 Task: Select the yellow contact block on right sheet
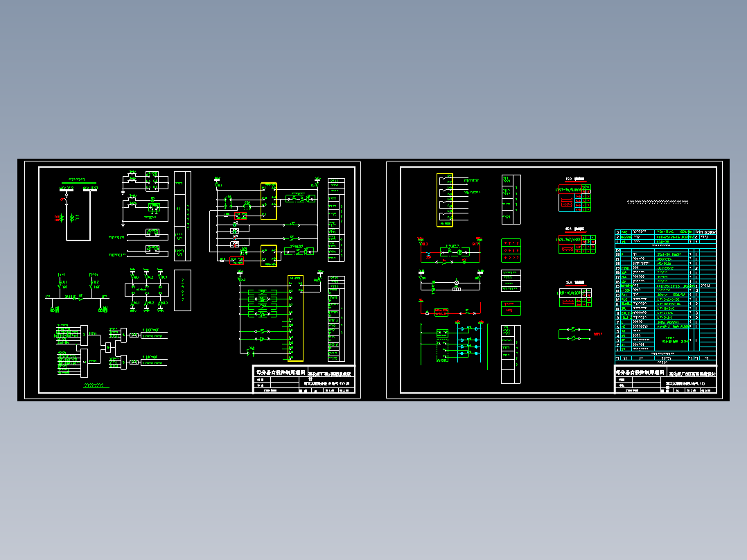445,200
